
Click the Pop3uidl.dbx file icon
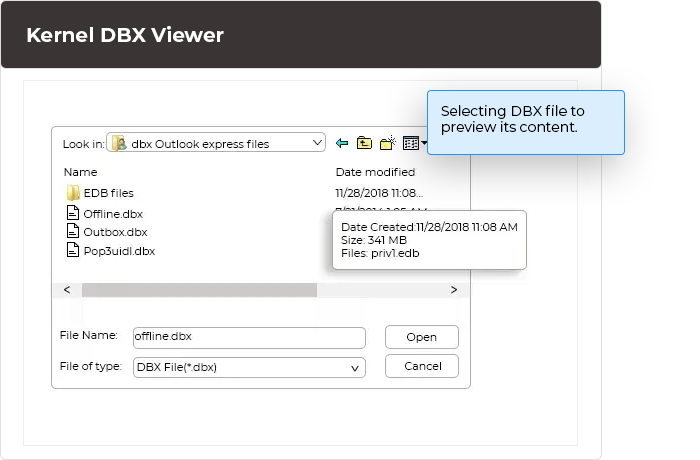pos(73,250)
